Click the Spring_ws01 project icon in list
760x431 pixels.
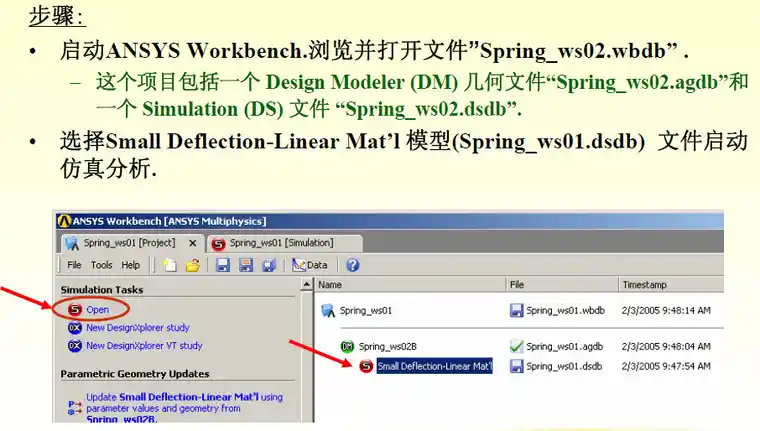pyautogui.click(x=328, y=310)
